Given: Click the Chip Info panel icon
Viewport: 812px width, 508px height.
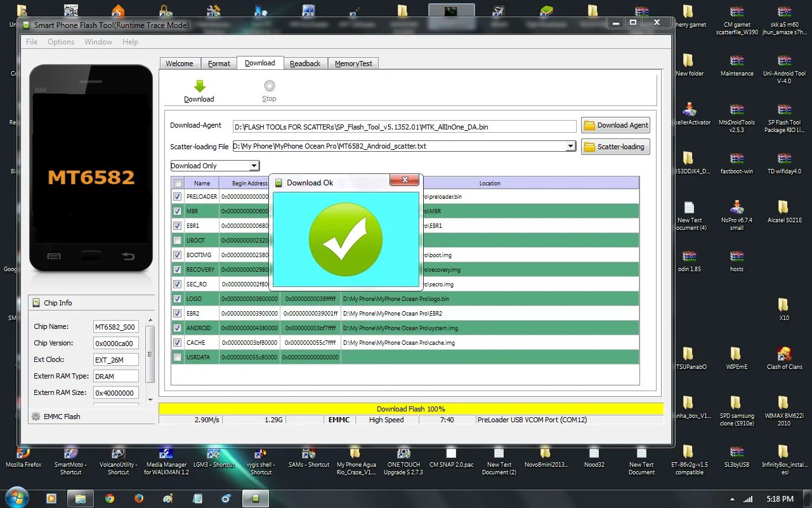Looking at the screenshot, I should 36,303.
